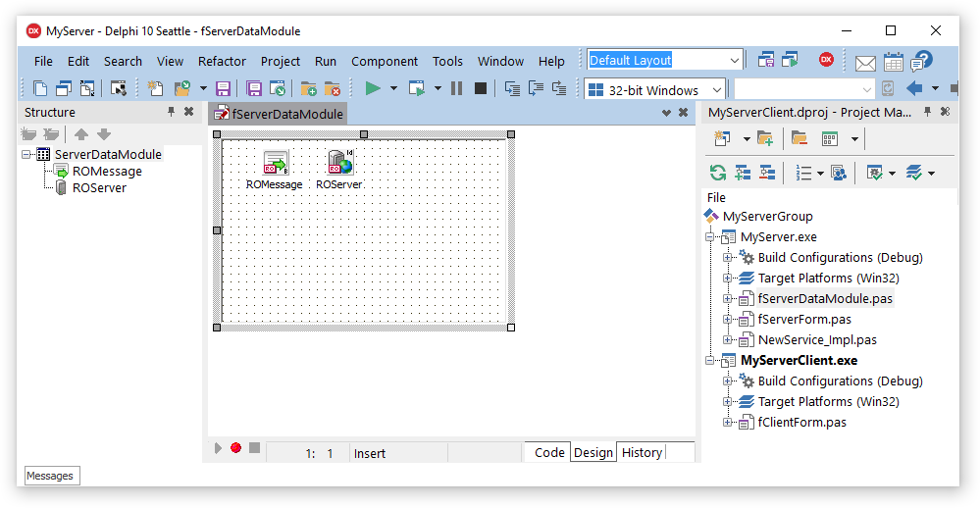Select ROMessage in Structure tree
The image size is (980, 508).
click(107, 171)
